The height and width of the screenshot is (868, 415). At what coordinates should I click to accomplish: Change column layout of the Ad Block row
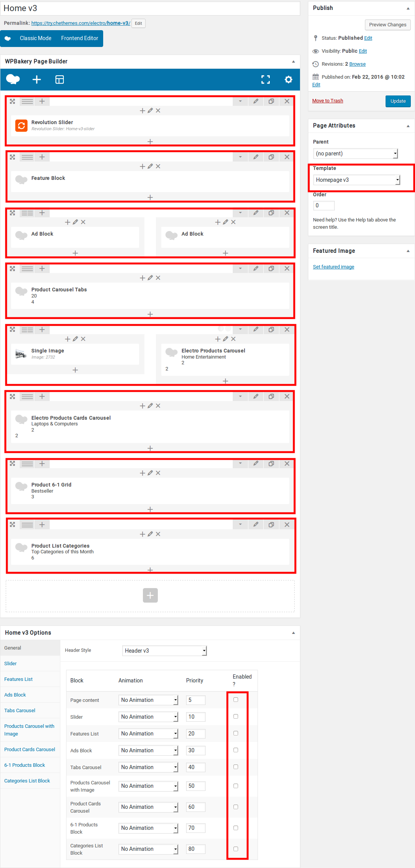click(27, 213)
